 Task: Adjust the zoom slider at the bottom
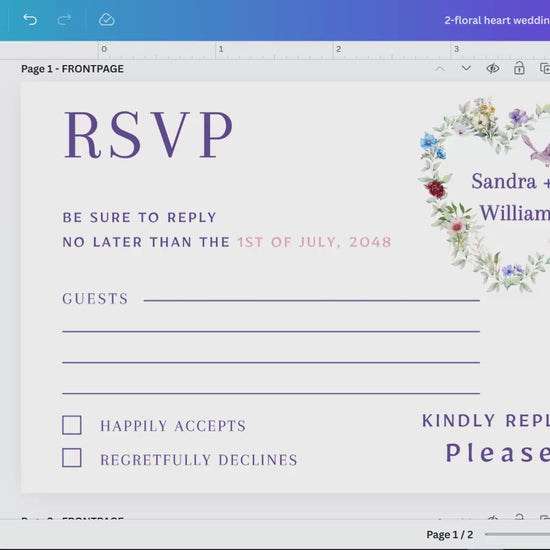tap(517, 534)
